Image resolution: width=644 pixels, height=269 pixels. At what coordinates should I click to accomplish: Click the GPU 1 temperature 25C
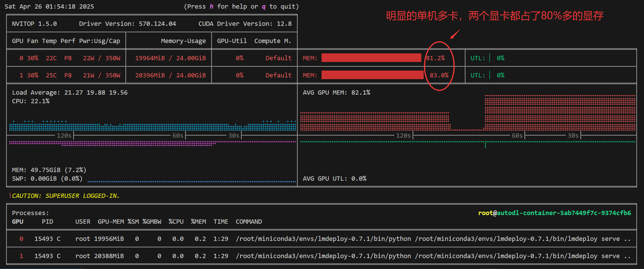click(x=51, y=75)
